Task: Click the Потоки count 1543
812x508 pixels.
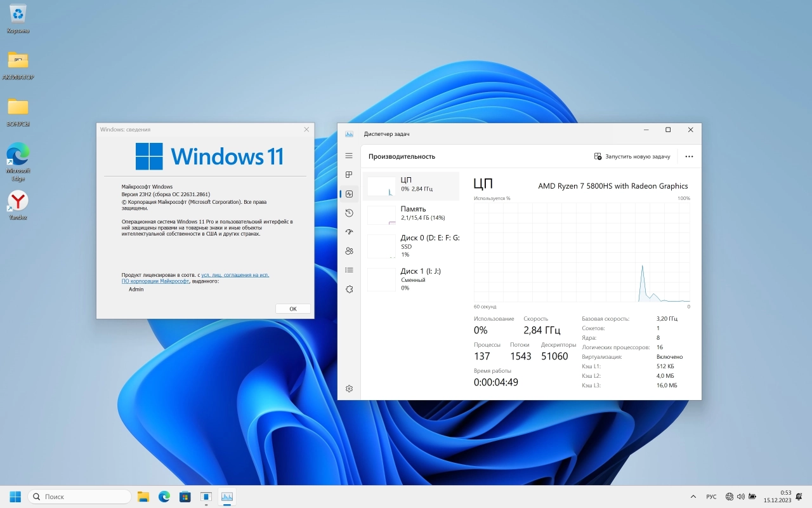Action: (521, 356)
